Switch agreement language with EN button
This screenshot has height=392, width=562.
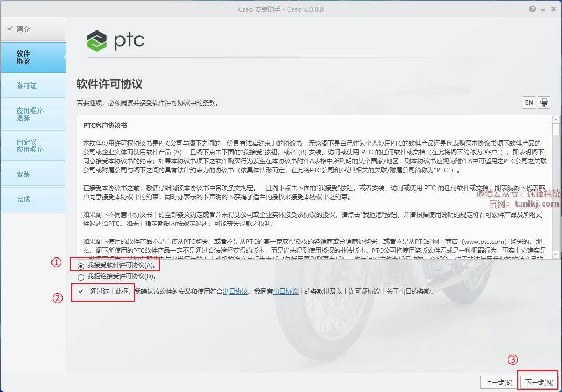529,102
